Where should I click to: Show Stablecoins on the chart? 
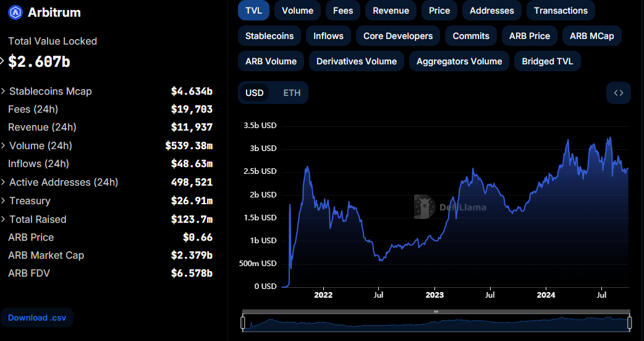pos(269,36)
